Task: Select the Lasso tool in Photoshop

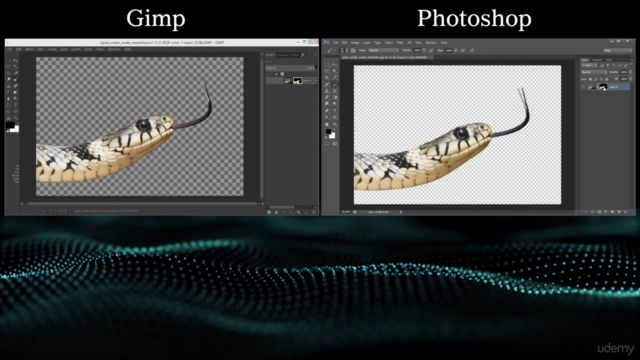Action: 327,71
